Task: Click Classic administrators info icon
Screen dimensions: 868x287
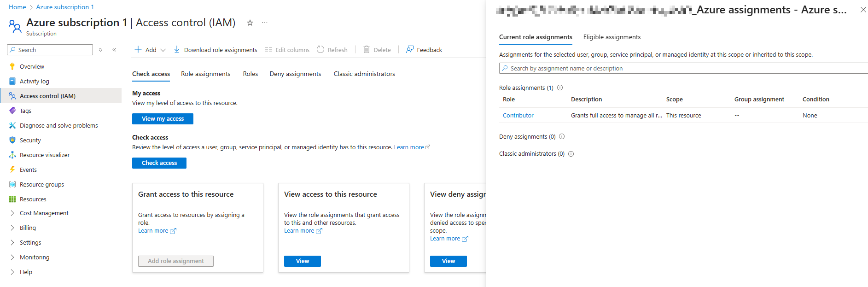Action: [x=571, y=154]
